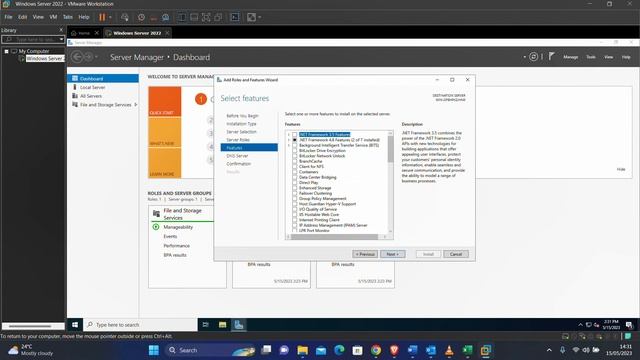Click Library panel horizontal scrollbar
This screenshot has width=640, height=360.
[30, 327]
